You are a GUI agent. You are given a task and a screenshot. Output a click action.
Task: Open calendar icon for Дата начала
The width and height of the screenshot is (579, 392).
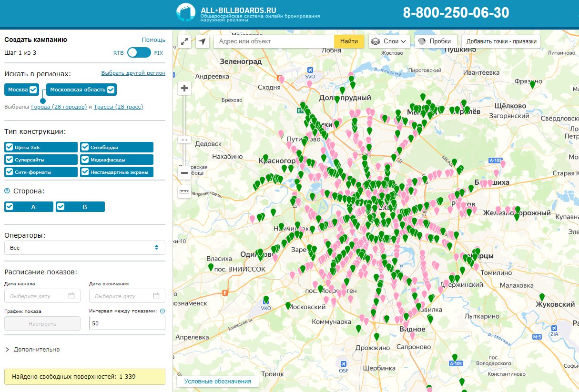pos(71,296)
